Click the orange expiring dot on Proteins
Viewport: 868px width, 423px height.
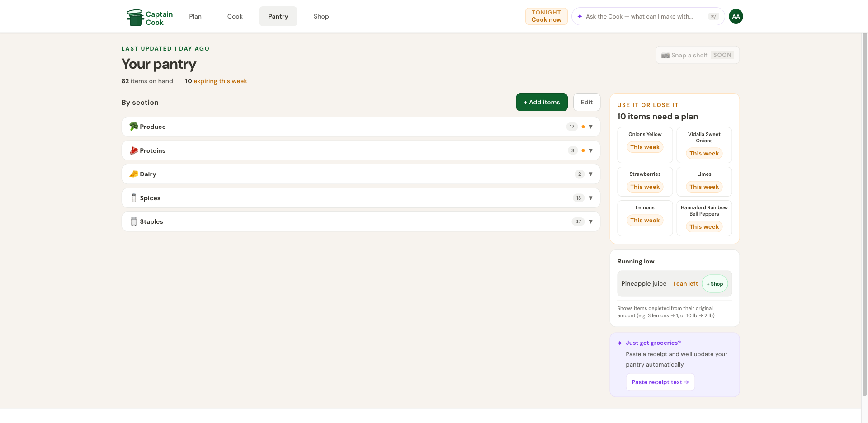click(x=583, y=150)
